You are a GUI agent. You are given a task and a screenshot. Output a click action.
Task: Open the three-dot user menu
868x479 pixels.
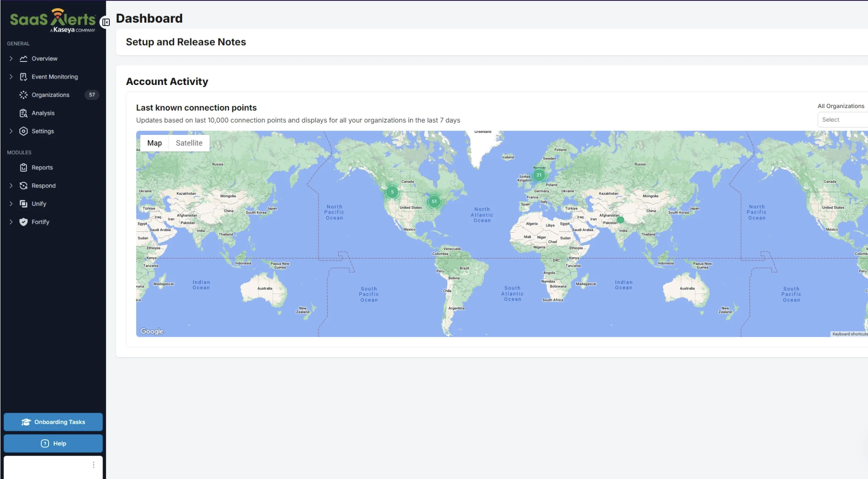coord(94,465)
